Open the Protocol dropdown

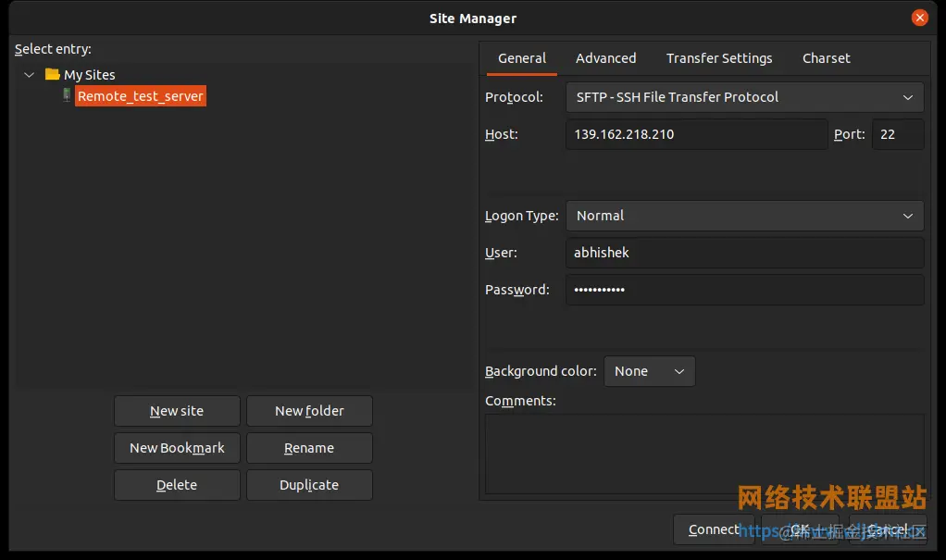pyautogui.click(x=744, y=97)
